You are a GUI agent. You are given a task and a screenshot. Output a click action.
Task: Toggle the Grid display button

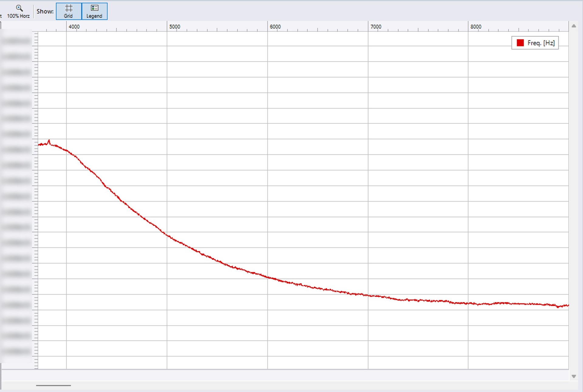pyautogui.click(x=69, y=11)
